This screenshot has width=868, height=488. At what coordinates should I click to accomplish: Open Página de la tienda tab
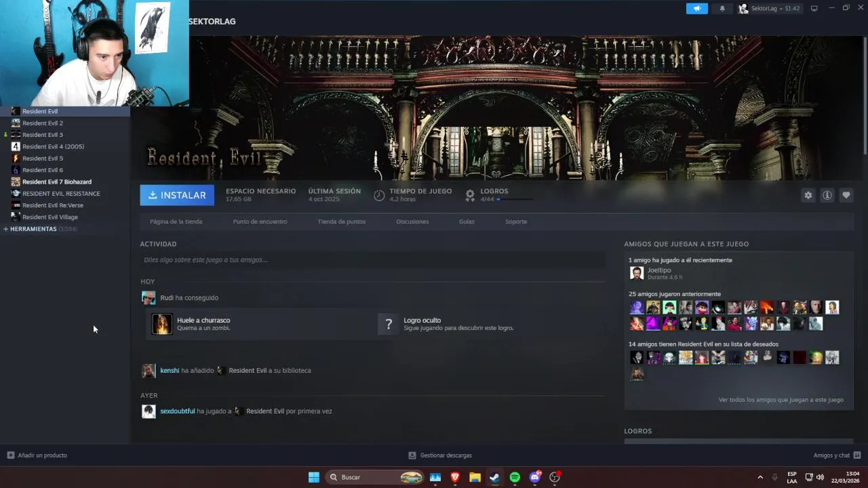coord(176,222)
